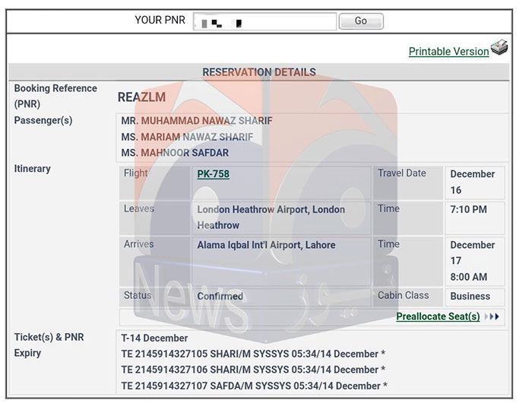Focus the YOUR PNR input field
The image size is (532, 413).
pyautogui.click(x=264, y=21)
